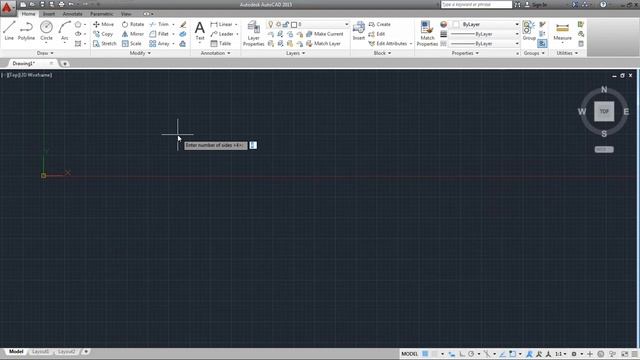The width and height of the screenshot is (640, 360).
Task: Switch to the Model layout tab
Action: pyautogui.click(x=16, y=351)
